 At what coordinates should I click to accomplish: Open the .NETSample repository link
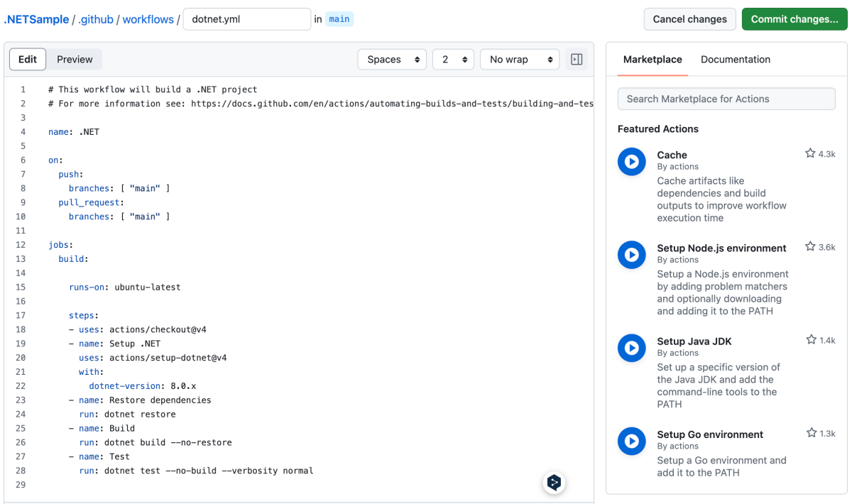click(x=36, y=19)
